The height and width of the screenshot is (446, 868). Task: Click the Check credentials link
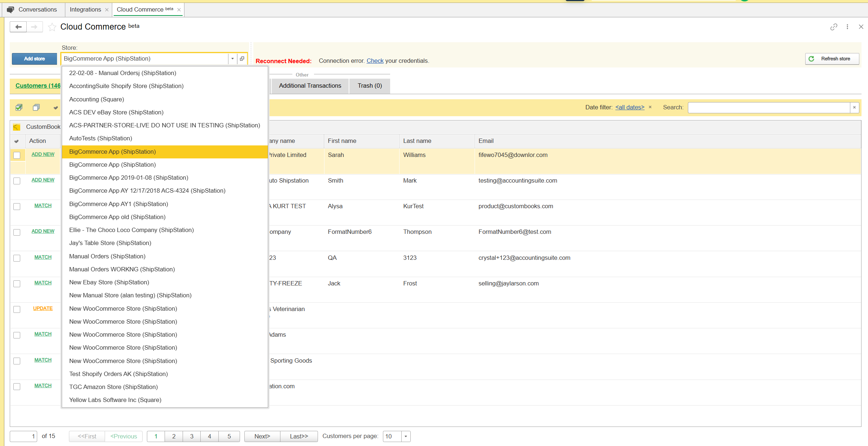click(375, 61)
